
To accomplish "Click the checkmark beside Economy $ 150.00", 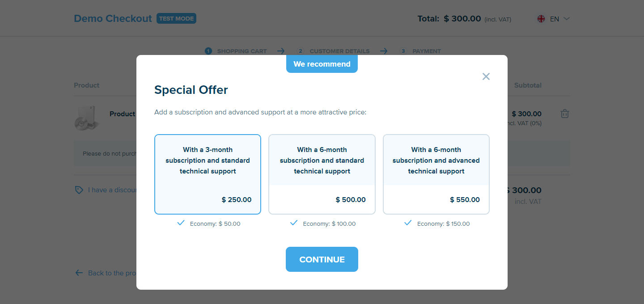I will point(408,223).
